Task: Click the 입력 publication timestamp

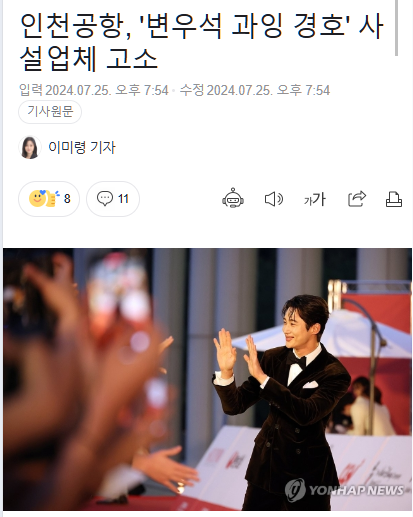Action: 94,90
